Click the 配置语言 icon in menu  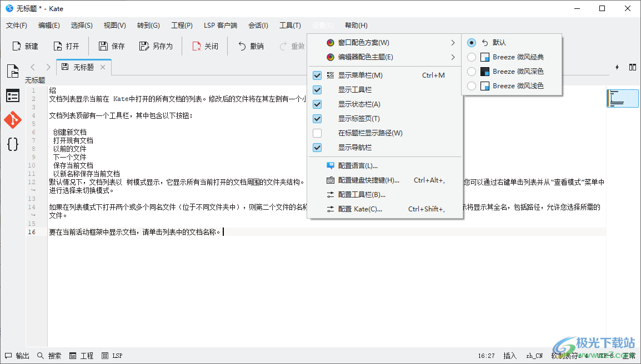pyautogui.click(x=330, y=166)
